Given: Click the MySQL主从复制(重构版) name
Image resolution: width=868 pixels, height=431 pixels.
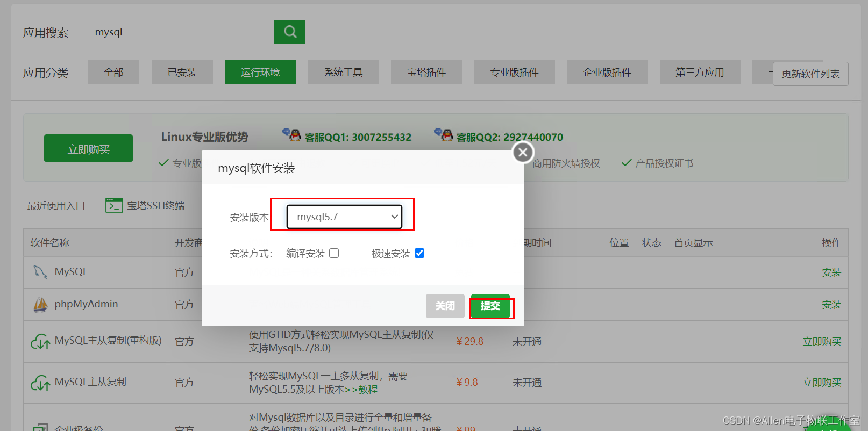Looking at the screenshot, I should [108, 340].
